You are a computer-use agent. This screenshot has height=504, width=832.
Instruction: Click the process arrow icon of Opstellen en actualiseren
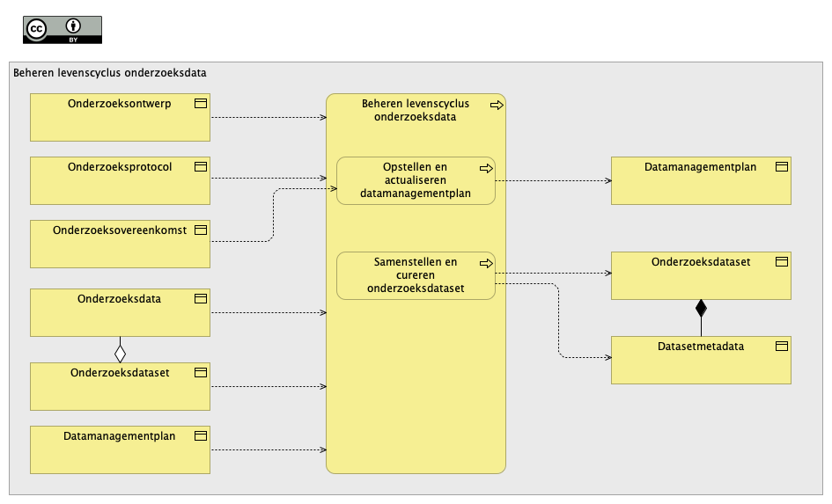486,169
